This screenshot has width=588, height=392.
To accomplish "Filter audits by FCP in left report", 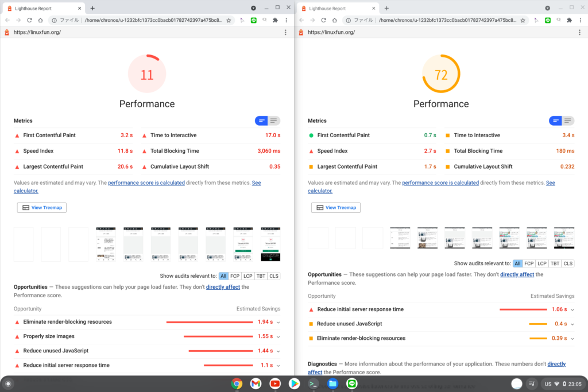I will (235, 276).
